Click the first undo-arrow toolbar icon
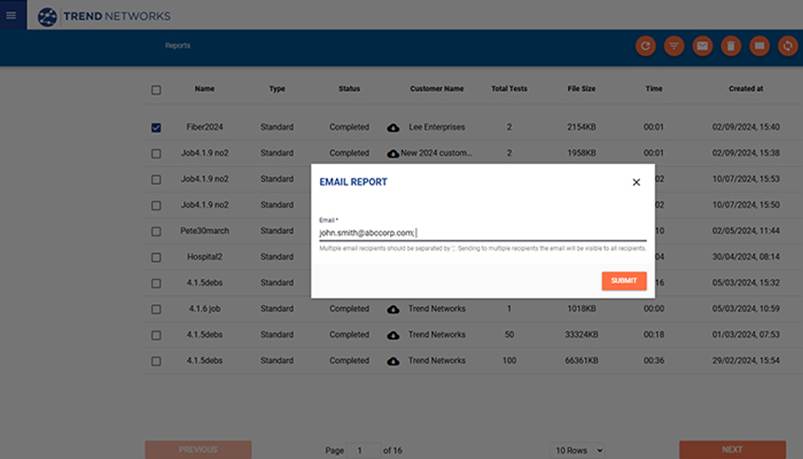 point(646,46)
